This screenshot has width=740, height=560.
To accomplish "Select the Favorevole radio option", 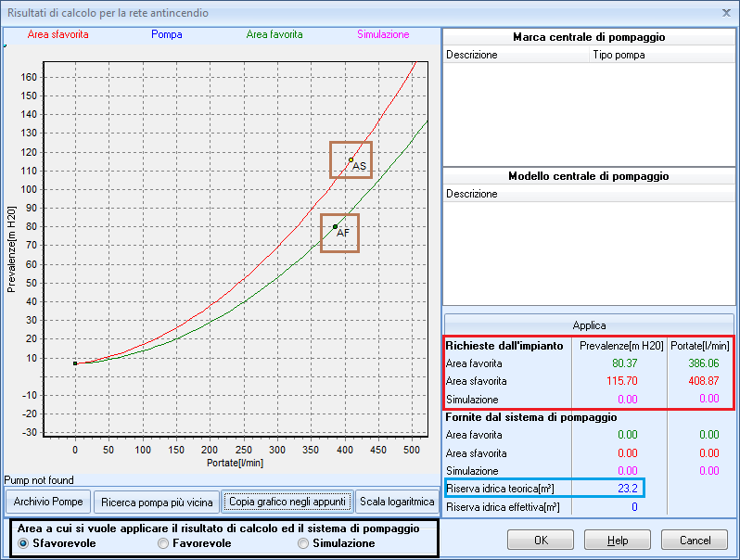I will [x=164, y=543].
